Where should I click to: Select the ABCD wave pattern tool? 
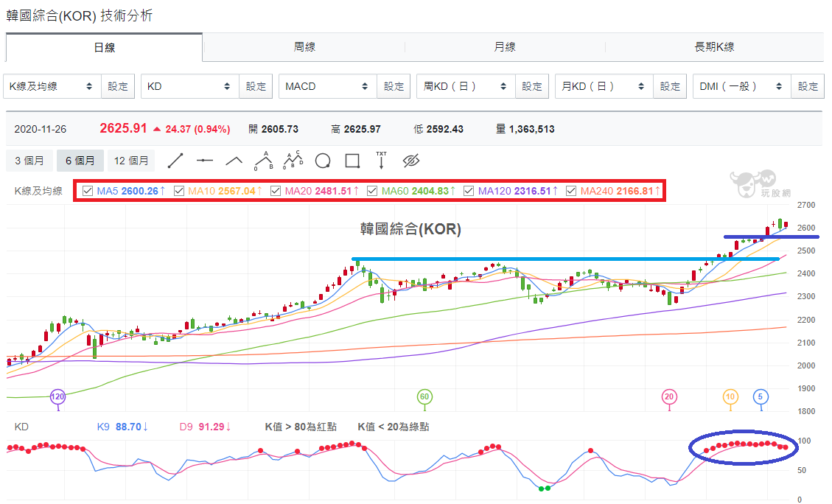click(293, 160)
